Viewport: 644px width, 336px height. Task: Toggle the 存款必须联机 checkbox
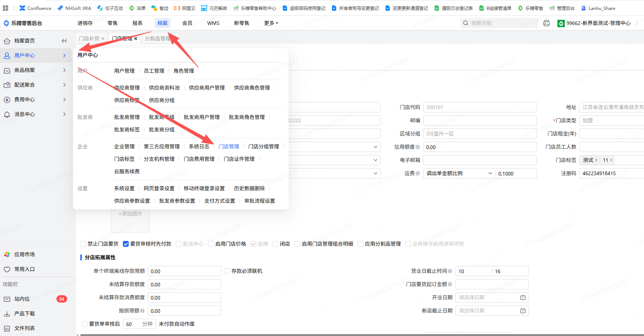[x=227, y=271]
